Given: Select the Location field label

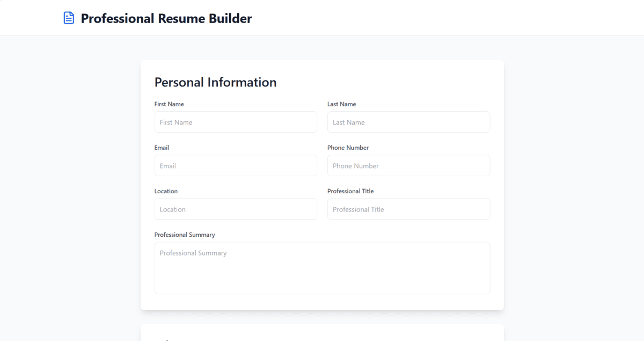Looking at the screenshot, I should pyautogui.click(x=166, y=191).
